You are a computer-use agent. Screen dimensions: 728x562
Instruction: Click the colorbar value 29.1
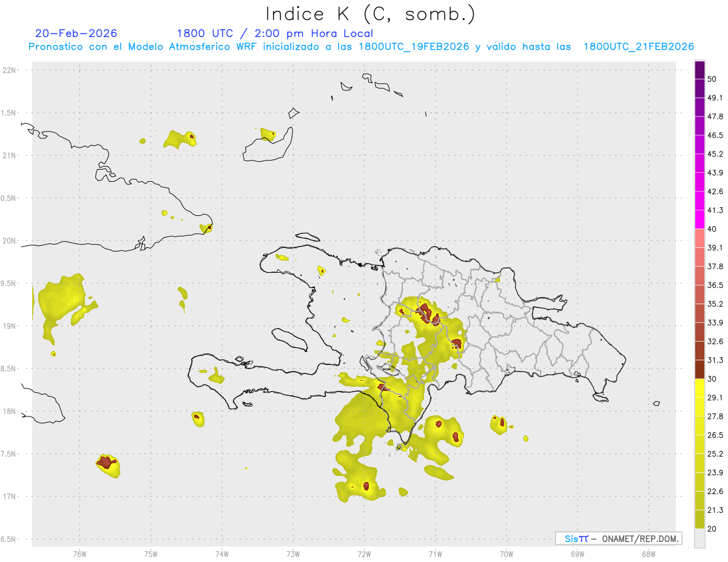tap(715, 398)
